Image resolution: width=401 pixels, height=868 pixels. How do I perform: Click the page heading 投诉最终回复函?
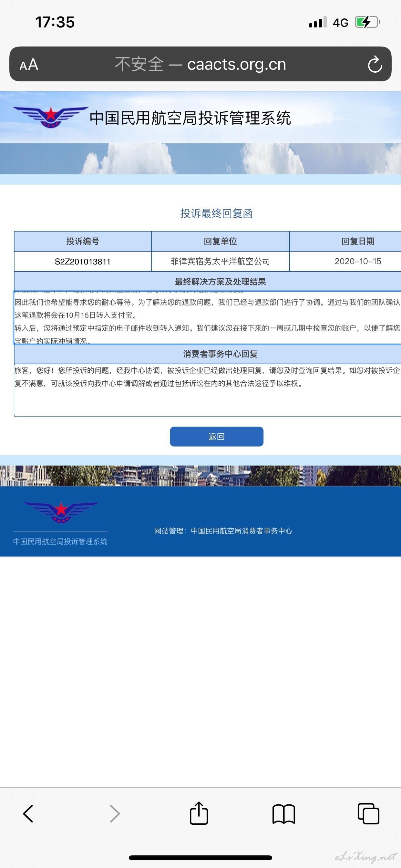pos(216,213)
